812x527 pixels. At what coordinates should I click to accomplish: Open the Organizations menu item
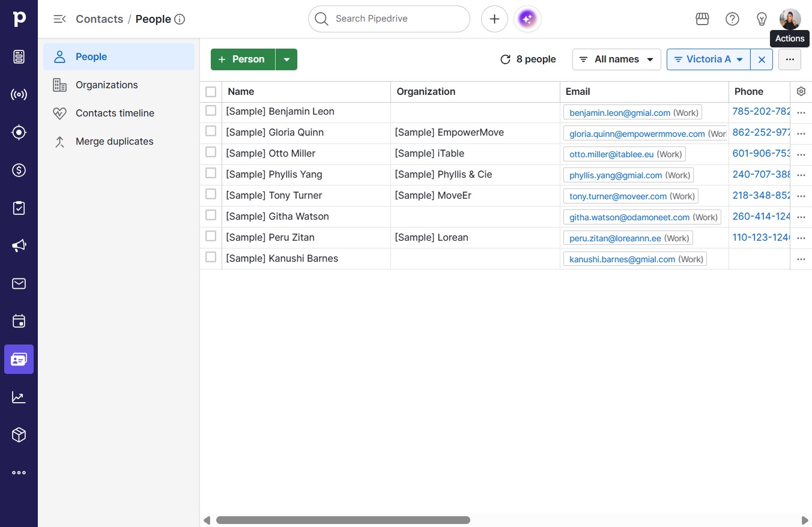pos(119,85)
